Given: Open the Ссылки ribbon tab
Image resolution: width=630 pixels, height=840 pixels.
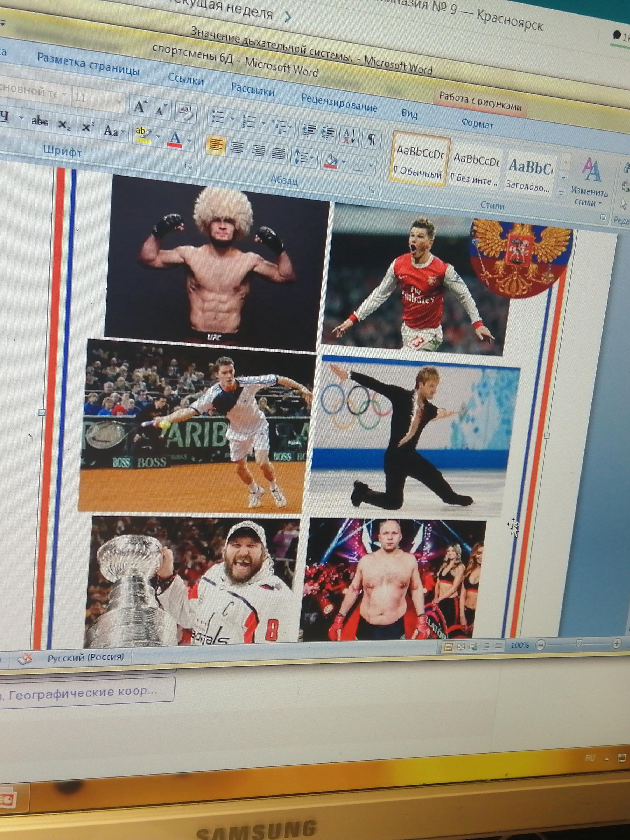Looking at the screenshot, I should pos(186,79).
